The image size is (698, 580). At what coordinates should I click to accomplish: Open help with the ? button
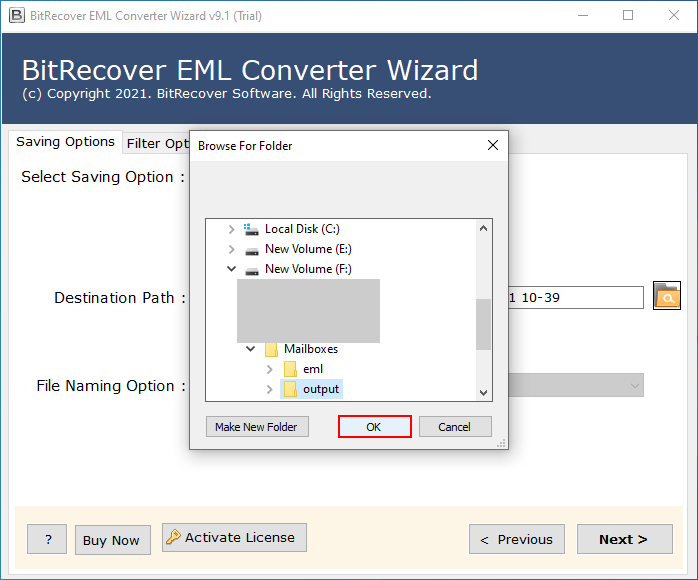(47, 539)
